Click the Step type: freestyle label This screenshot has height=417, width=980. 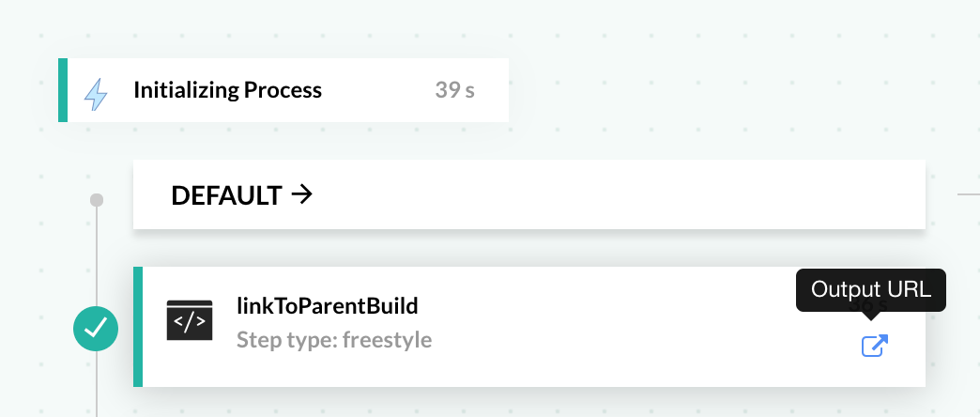pyautogui.click(x=334, y=339)
